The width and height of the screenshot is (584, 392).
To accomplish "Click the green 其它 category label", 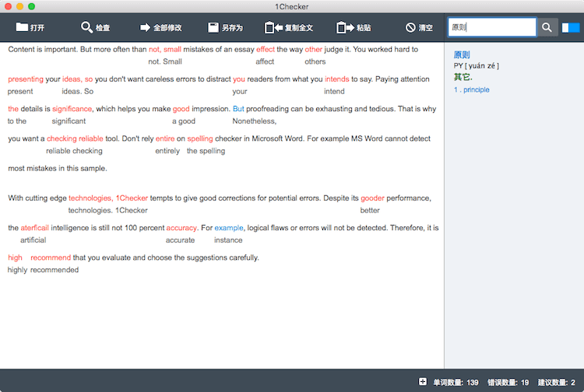I will pyautogui.click(x=463, y=77).
